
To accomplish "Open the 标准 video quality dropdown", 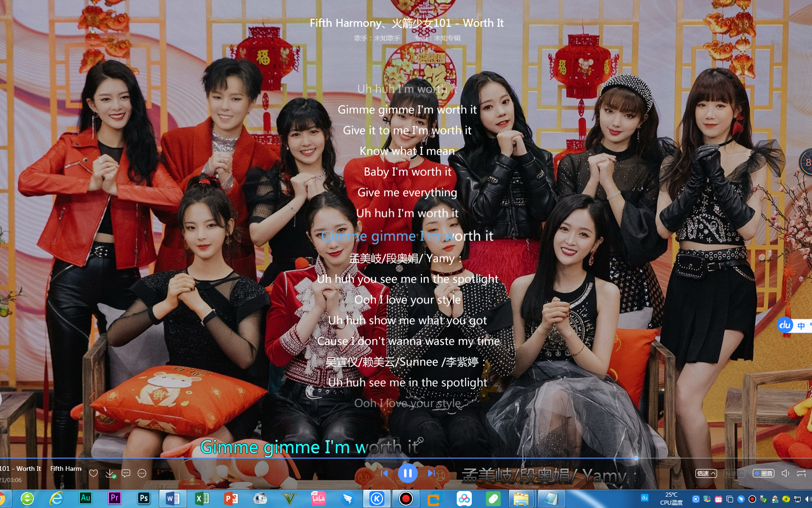I will [x=734, y=474].
